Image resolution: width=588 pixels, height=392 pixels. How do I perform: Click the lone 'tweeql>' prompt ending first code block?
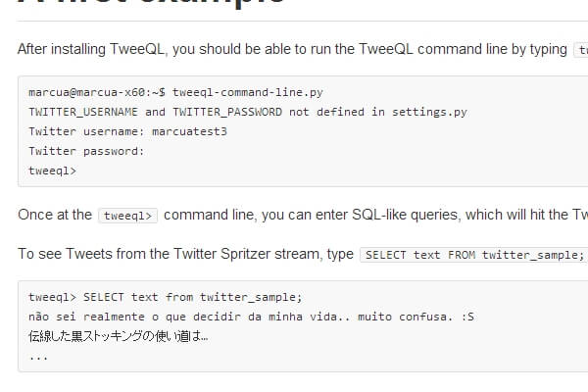tap(52, 171)
